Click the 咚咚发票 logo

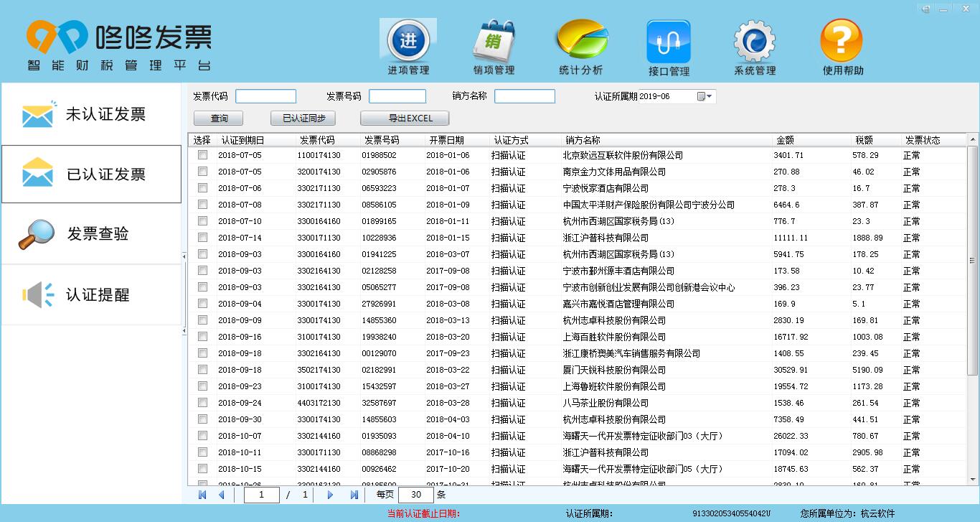click(x=119, y=45)
